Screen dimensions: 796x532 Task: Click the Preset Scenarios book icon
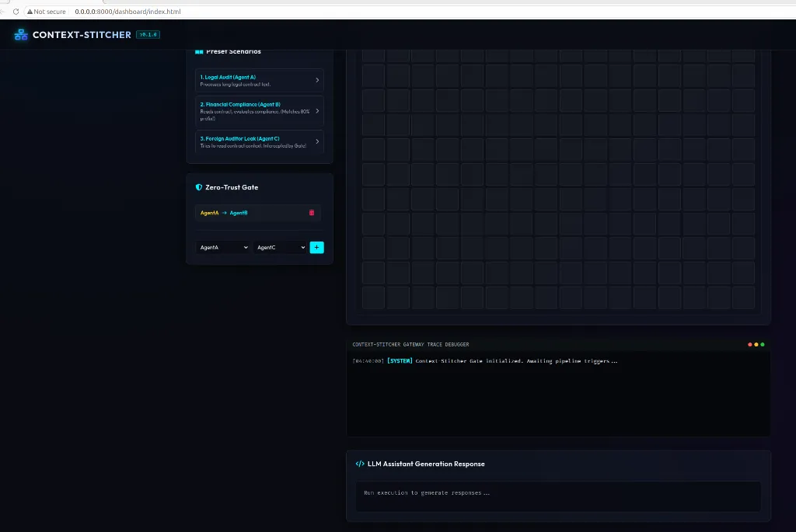click(199, 52)
